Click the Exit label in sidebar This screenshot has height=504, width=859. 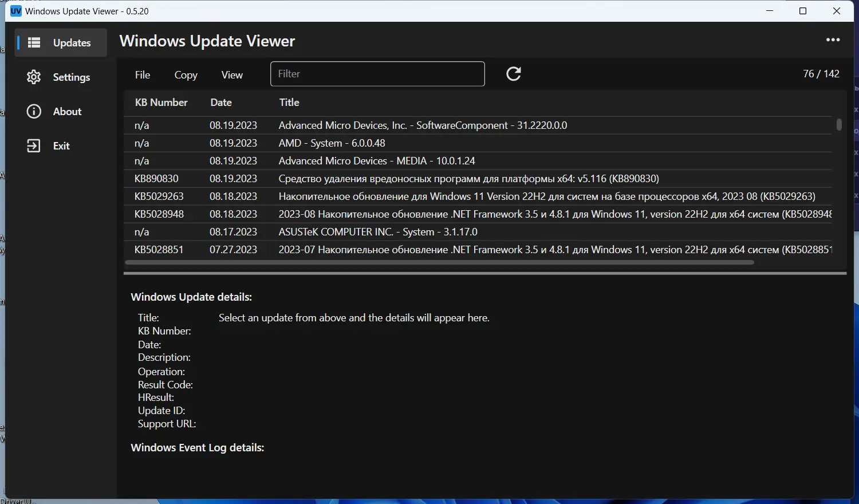[61, 146]
